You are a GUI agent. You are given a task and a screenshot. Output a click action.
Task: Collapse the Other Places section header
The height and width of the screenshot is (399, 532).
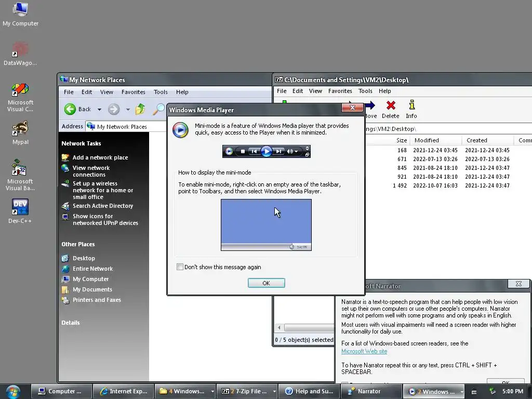coord(78,244)
